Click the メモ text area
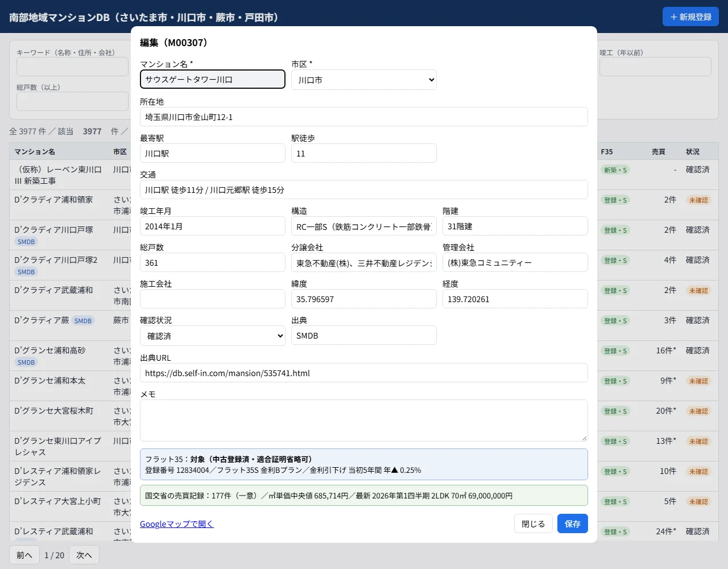728x569 pixels. pos(364,420)
